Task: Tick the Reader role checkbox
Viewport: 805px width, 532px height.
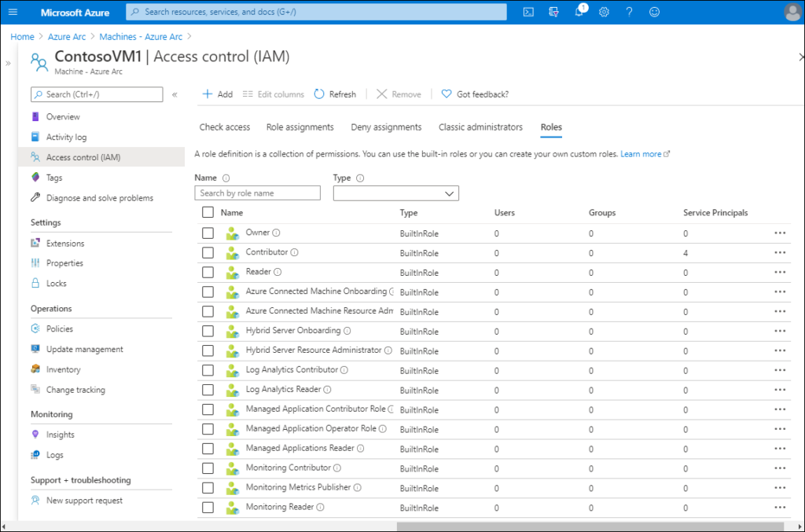Action: [x=208, y=272]
